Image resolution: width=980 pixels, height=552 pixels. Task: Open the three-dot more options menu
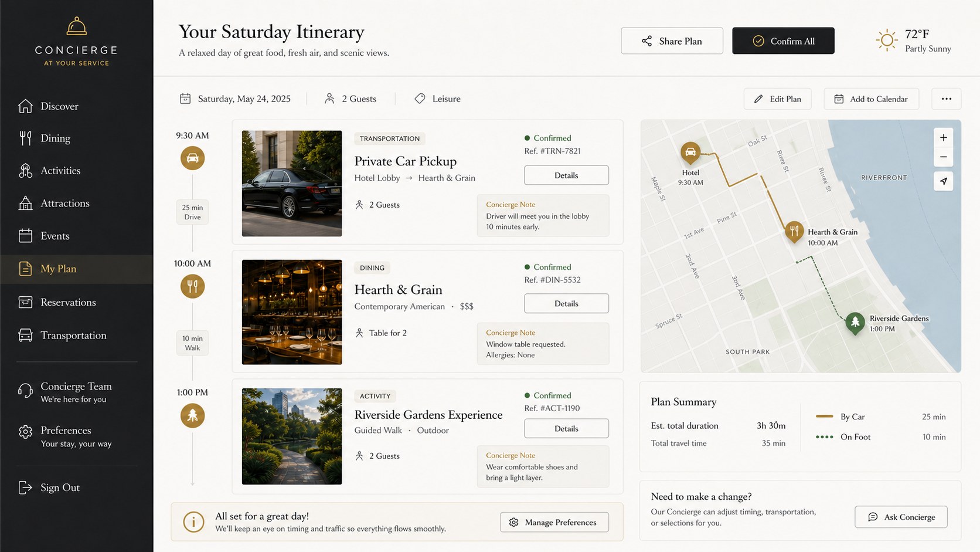(946, 99)
